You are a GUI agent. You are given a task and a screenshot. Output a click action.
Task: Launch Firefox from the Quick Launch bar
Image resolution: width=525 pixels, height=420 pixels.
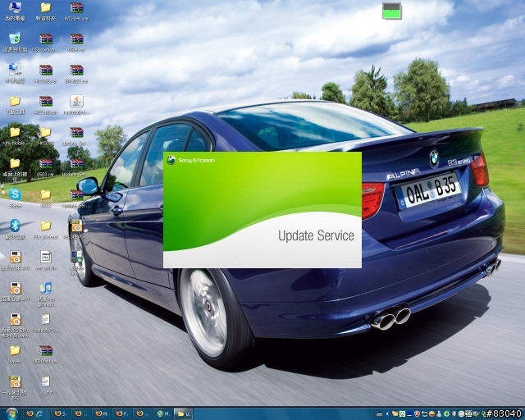pos(30,413)
